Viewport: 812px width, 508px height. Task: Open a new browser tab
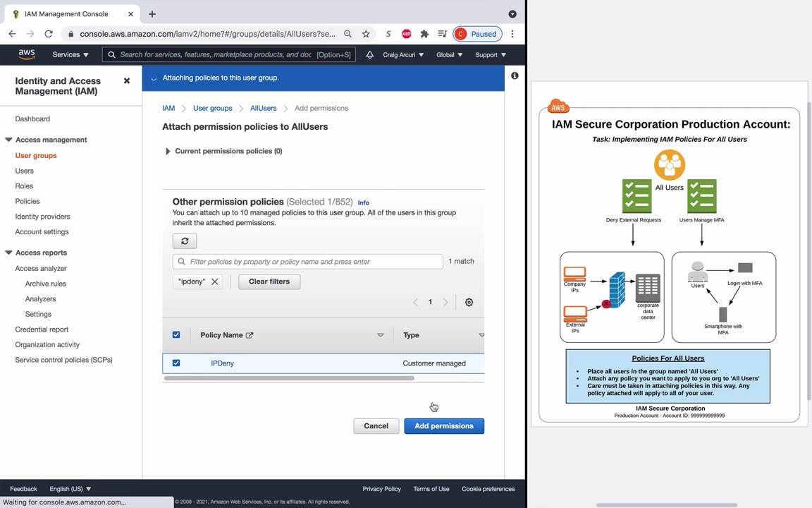click(x=152, y=14)
